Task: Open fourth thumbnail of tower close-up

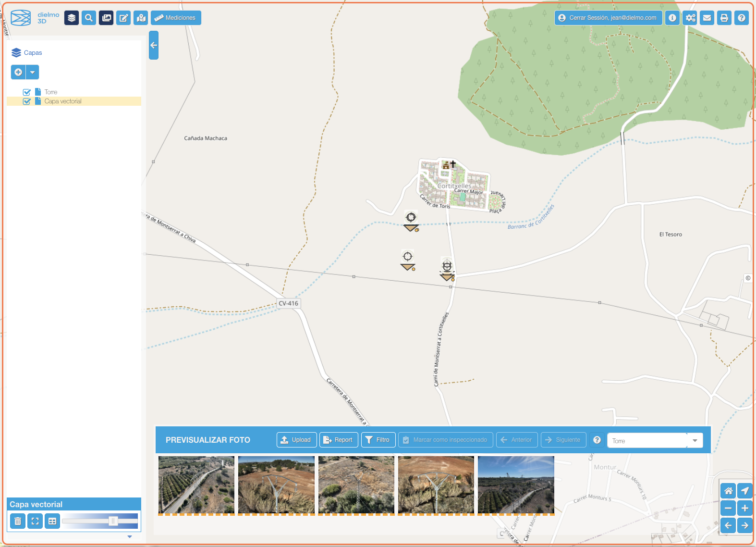Action: point(436,485)
